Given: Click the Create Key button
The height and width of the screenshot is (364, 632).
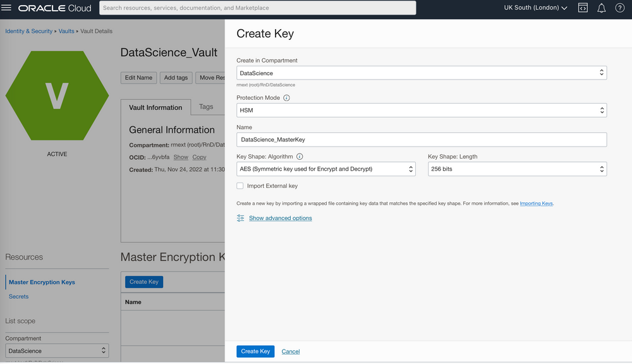Looking at the screenshot, I should click(255, 351).
